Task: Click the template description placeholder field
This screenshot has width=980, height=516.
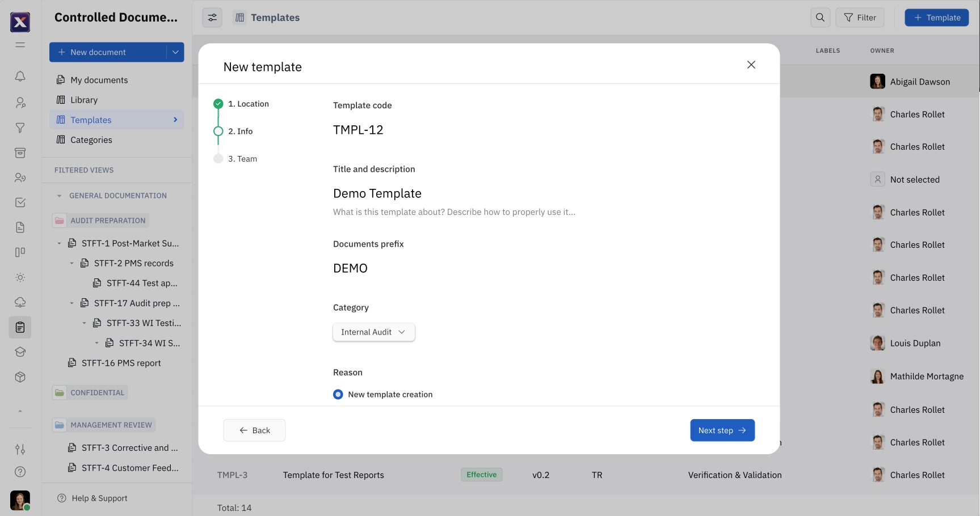Action: pyautogui.click(x=453, y=212)
